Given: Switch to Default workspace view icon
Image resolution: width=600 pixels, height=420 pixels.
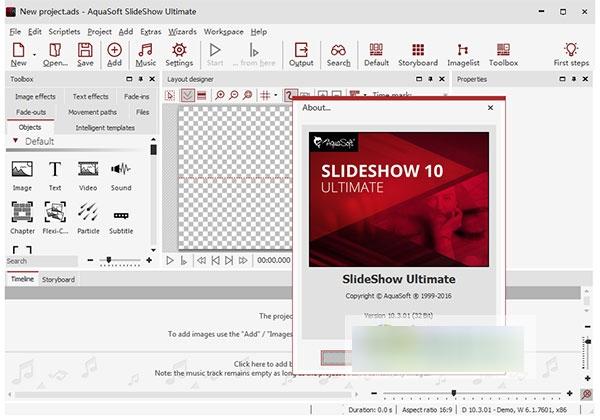Looking at the screenshot, I should (x=376, y=50).
